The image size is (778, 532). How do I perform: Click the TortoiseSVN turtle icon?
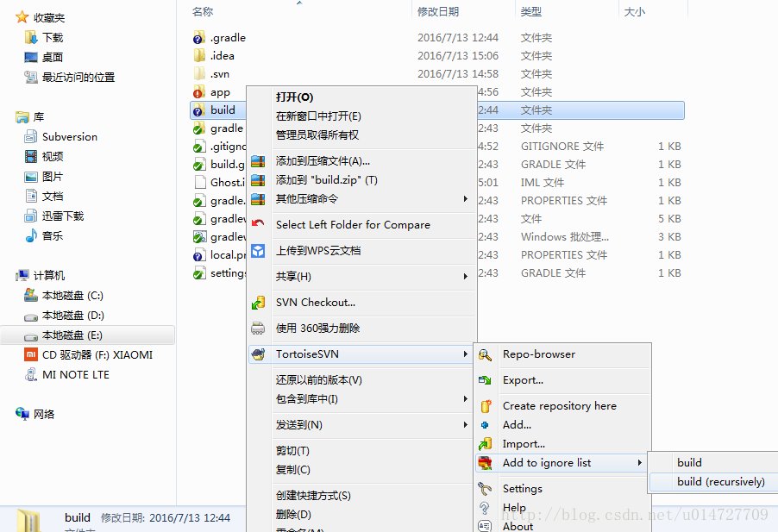click(258, 354)
